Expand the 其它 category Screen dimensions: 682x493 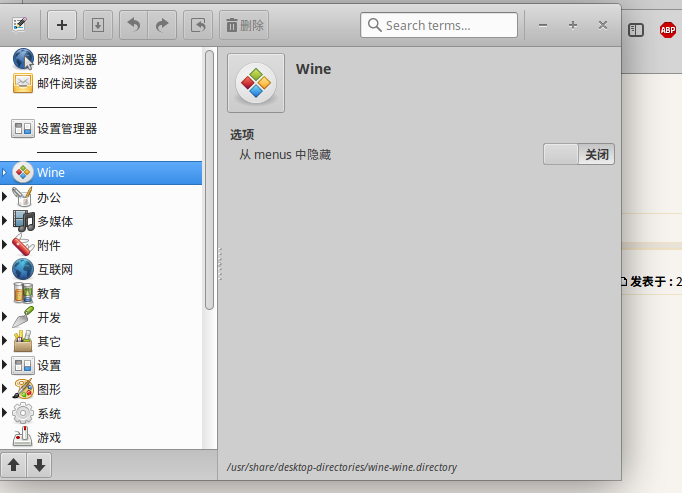click(4, 341)
